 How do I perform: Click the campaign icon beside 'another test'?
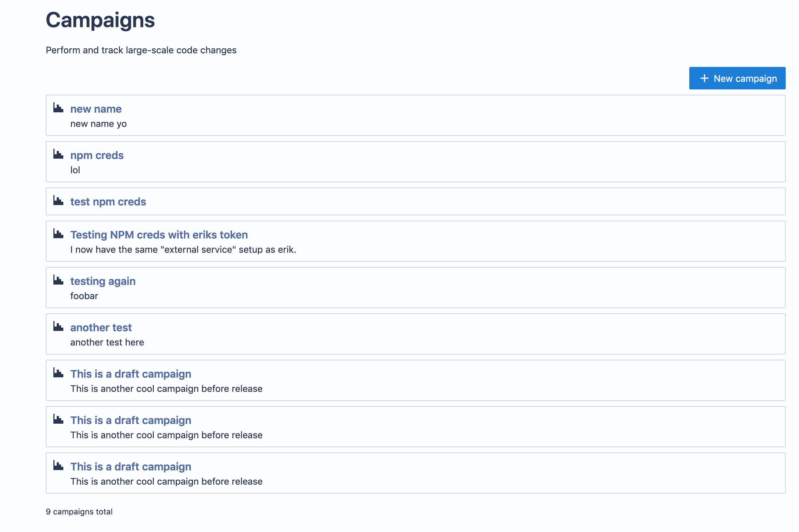pyautogui.click(x=58, y=327)
